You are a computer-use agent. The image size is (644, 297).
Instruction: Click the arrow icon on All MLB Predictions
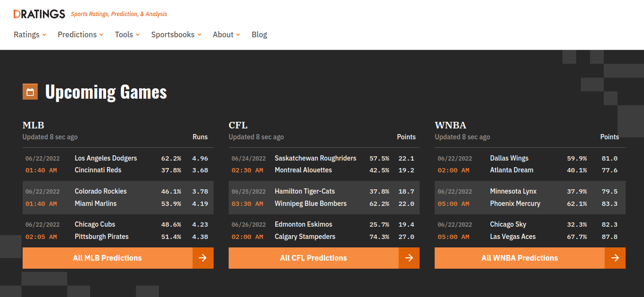203,258
